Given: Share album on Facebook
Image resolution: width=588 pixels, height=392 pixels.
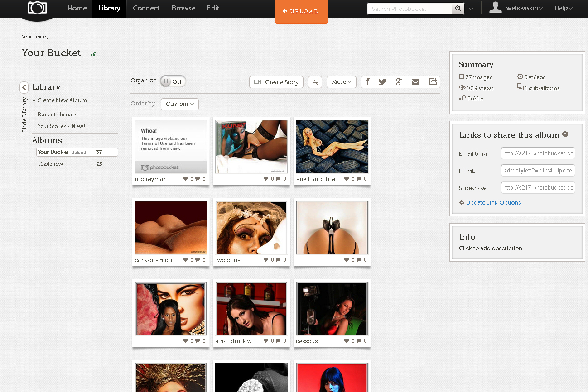Looking at the screenshot, I should click(x=368, y=82).
